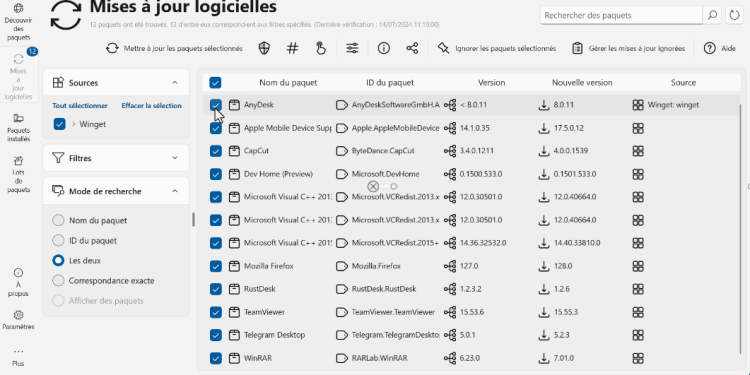Click the Telegram Desktop package name

(274, 335)
